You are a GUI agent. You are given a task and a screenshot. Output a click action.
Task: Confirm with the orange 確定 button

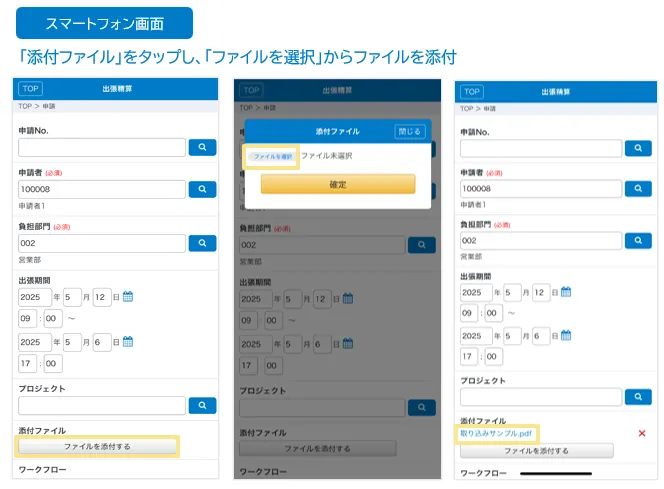337,185
